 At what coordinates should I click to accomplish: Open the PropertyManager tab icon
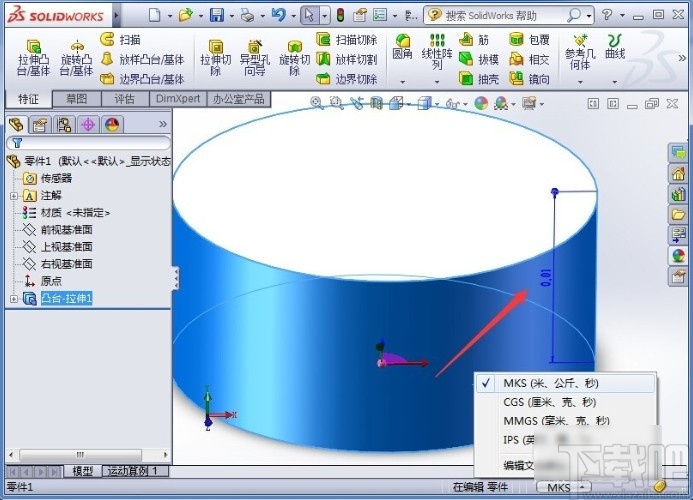pos(40,125)
